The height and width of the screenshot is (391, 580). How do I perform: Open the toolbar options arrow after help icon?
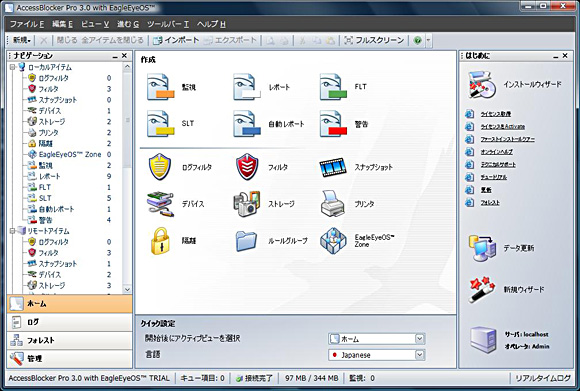(428, 40)
